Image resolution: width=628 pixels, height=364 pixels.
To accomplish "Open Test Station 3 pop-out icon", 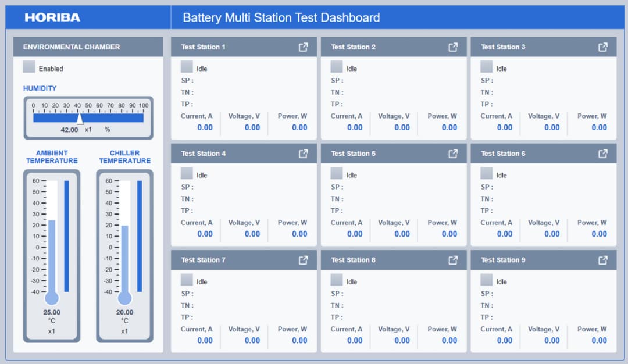I will (603, 47).
